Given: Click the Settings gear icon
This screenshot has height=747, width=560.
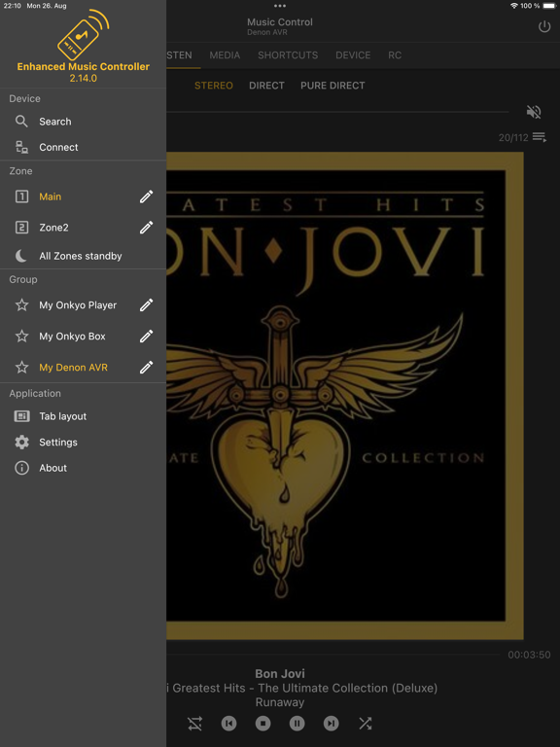Looking at the screenshot, I should (22, 443).
